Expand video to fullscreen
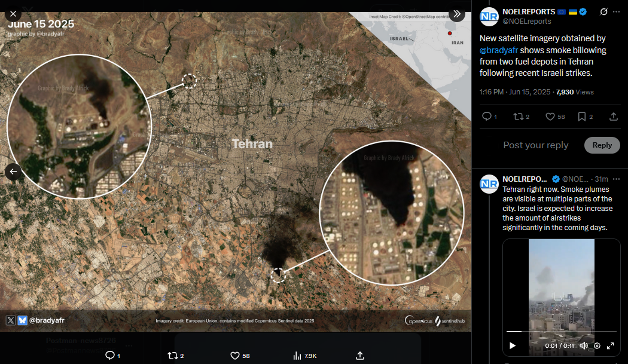Image resolution: width=628 pixels, height=364 pixels. 611,345
